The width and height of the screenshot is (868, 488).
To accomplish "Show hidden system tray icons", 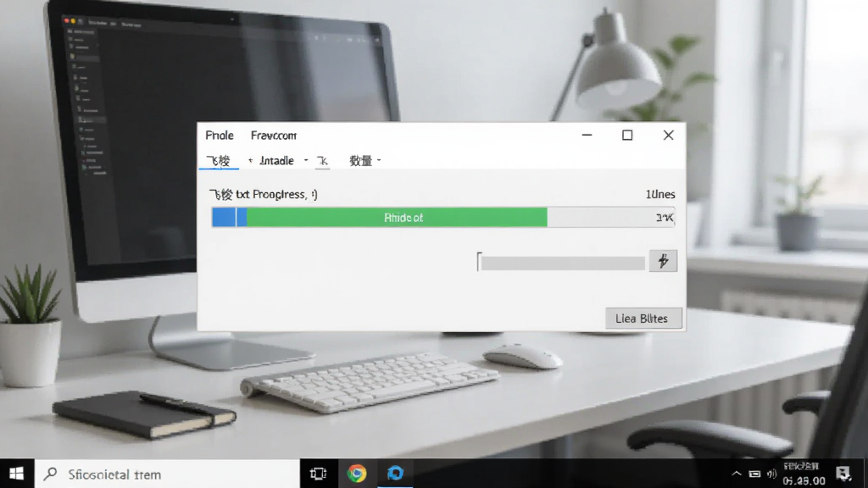I will point(737,474).
